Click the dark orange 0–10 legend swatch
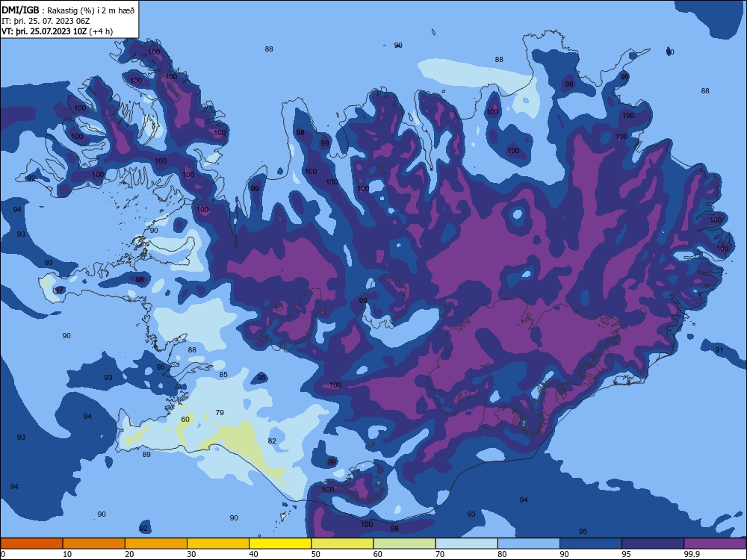 tap(31, 544)
